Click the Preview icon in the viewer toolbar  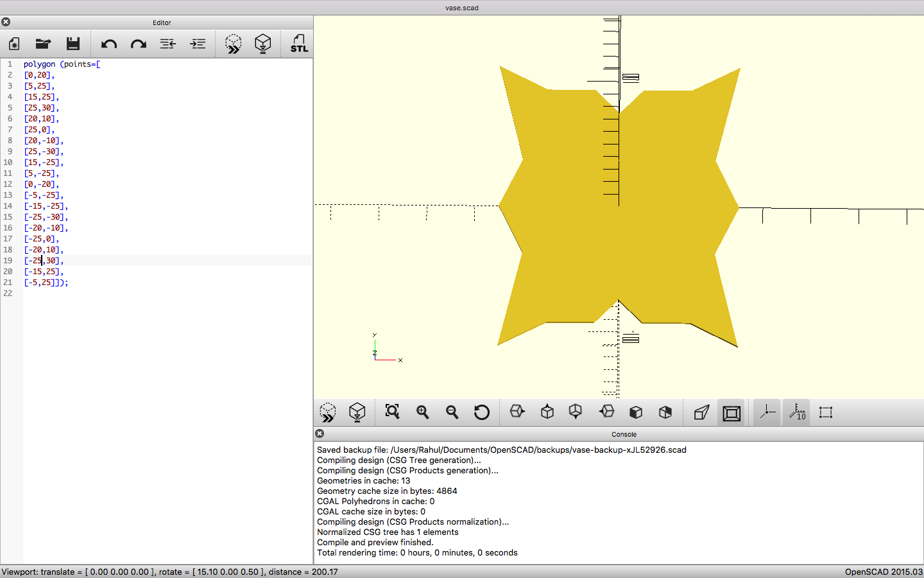tap(328, 412)
